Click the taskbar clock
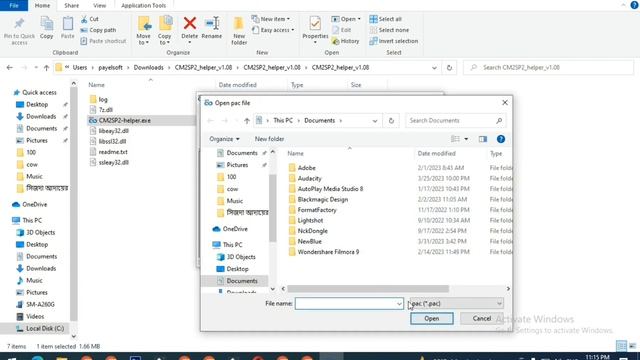The width and height of the screenshot is (640, 360). pyautogui.click(x=598, y=358)
